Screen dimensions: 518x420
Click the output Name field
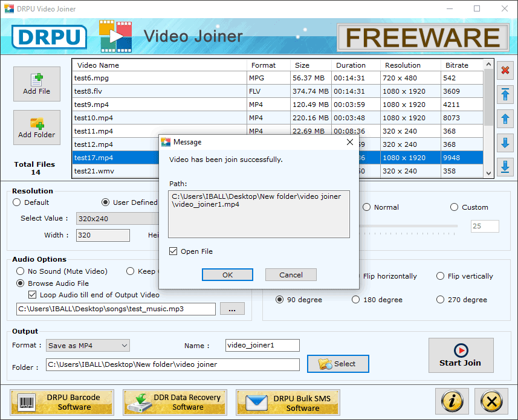tap(263, 346)
